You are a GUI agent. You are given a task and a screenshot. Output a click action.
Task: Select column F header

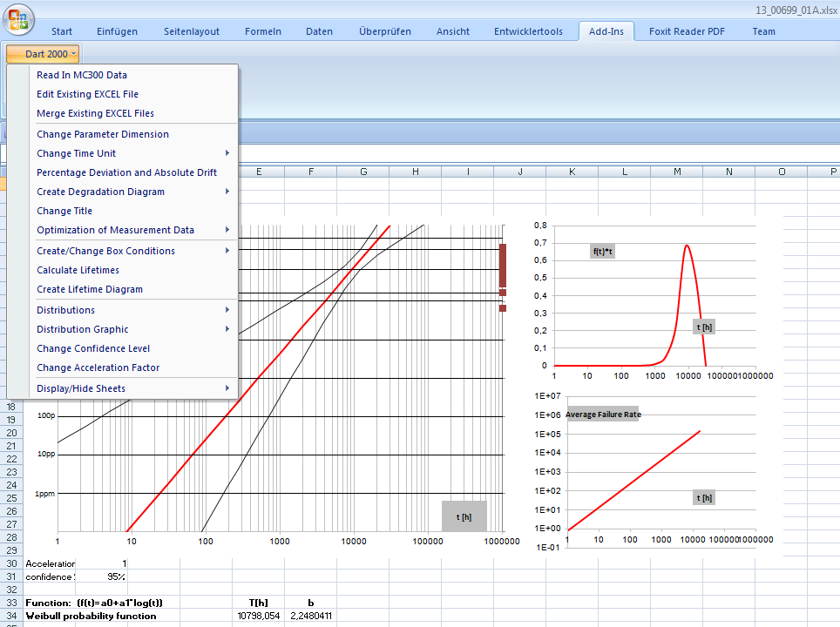pyautogui.click(x=311, y=172)
